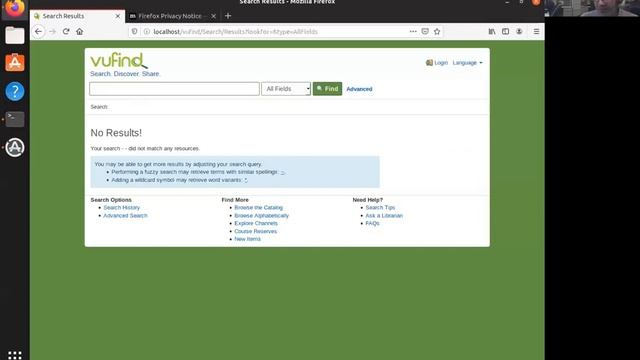The image size is (640, 360).
Task: Click the Login link
Action: (x=437, y=62)
